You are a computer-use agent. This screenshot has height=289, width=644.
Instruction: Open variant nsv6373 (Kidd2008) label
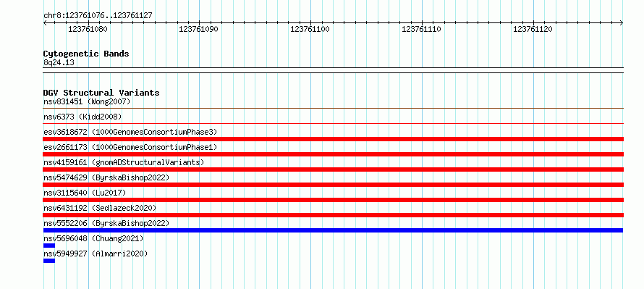(x=82, y=117)
